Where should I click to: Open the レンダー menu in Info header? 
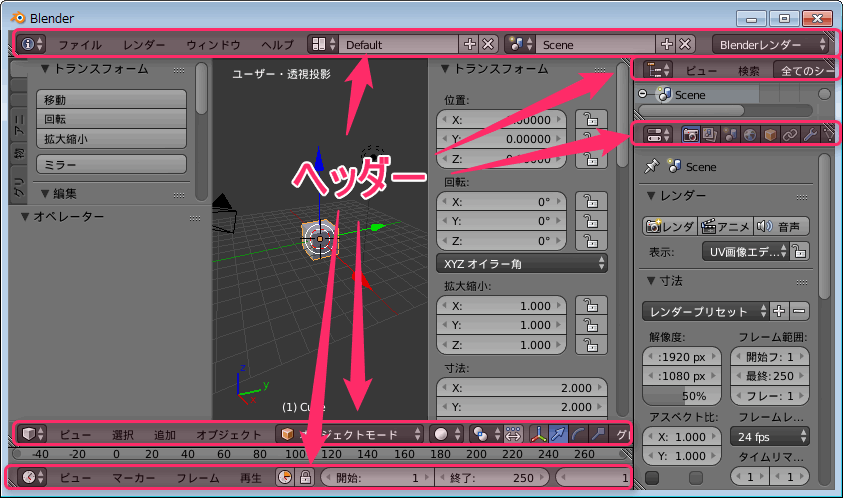[x=144, y=45]
